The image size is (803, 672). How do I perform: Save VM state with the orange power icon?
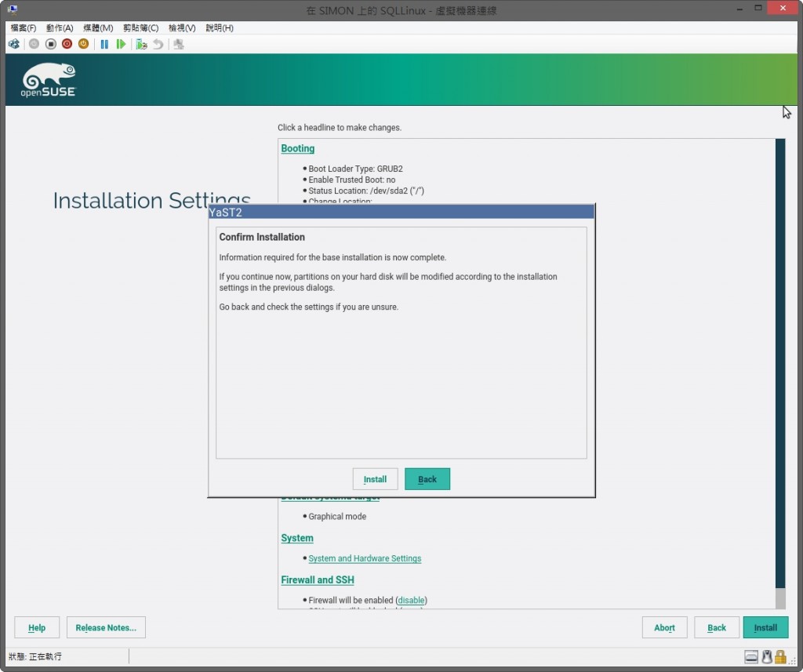83,44
